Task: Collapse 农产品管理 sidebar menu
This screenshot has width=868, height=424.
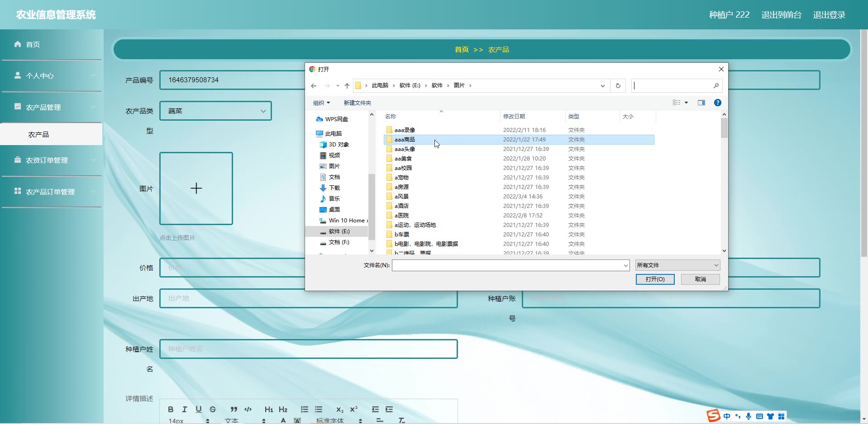Action: tap(52, 107)
